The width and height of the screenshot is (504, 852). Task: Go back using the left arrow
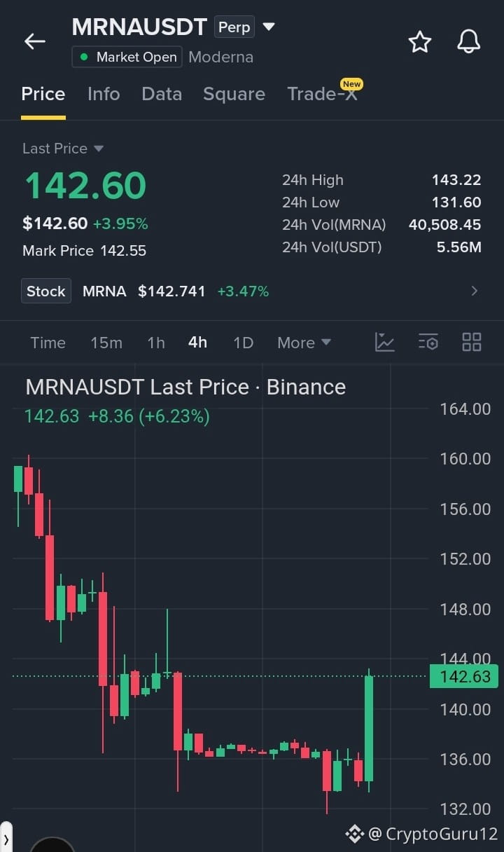click(x=35, y=41)
